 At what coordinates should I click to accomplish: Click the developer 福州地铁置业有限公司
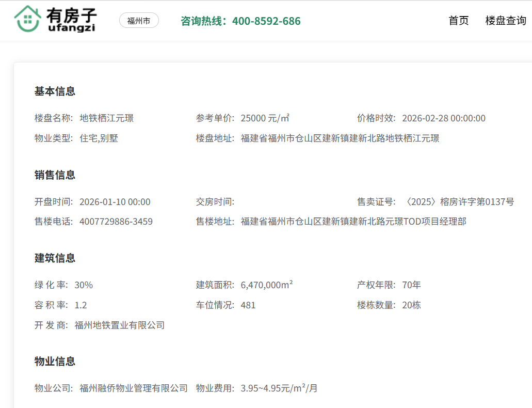coord(119,325)
